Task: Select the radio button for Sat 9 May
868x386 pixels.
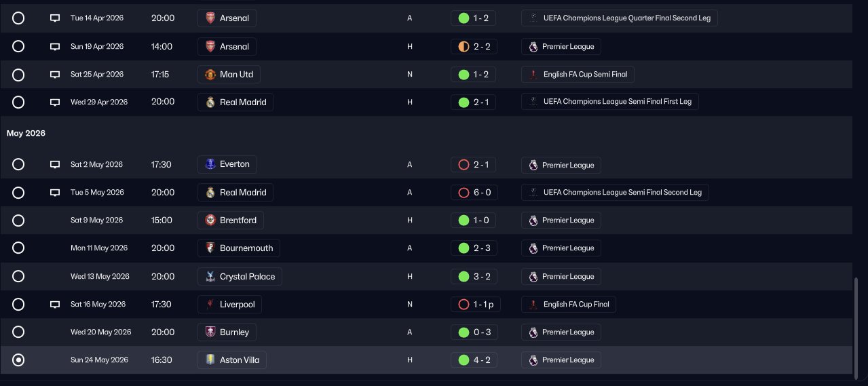Action: click(18, 220)
